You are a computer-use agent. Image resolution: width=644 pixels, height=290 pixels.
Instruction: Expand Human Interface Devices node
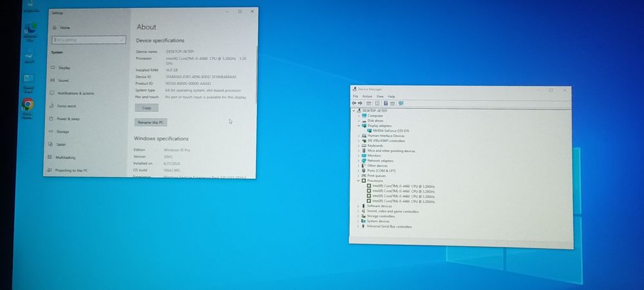pos(359,136)
